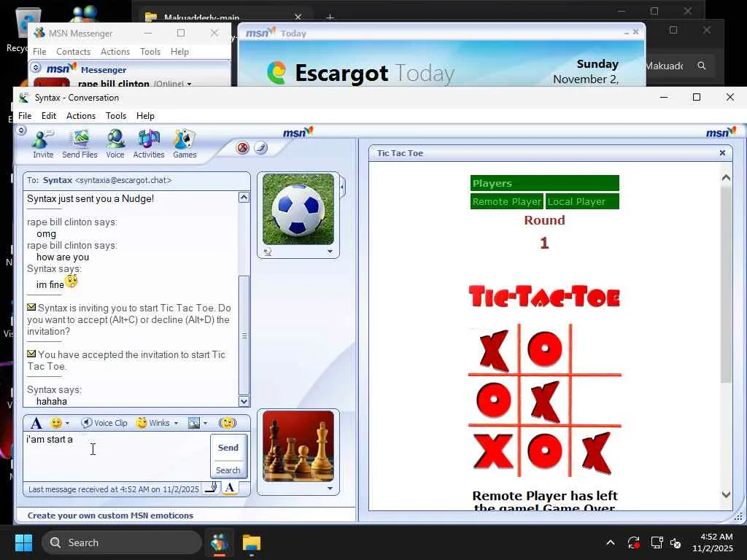
Task: Close the Tic Tac Toe panel
Action: (x=722, y=153)
